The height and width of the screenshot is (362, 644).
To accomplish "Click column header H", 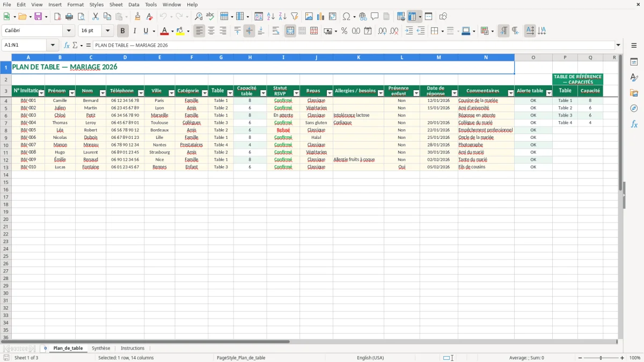I will pos(250,57).
